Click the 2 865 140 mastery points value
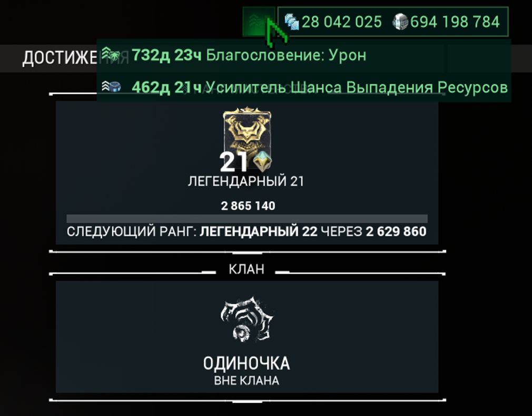This screenshot has height=416, width=532. 248,206
